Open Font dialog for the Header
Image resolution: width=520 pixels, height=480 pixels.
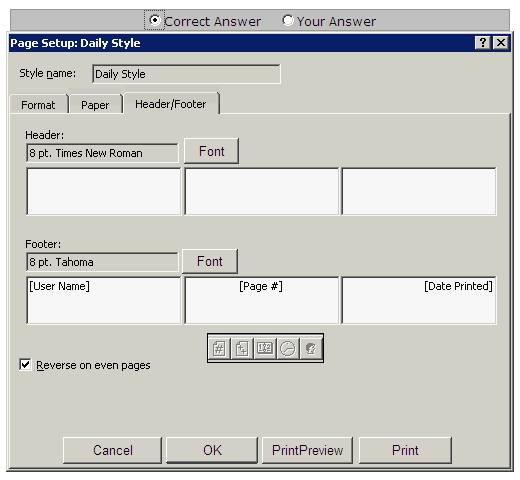(x=211, y=151)
